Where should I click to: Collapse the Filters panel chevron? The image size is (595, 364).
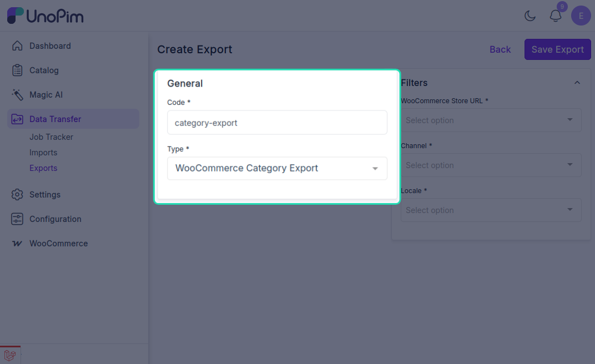pyautogui.click(x=577, y=83)
